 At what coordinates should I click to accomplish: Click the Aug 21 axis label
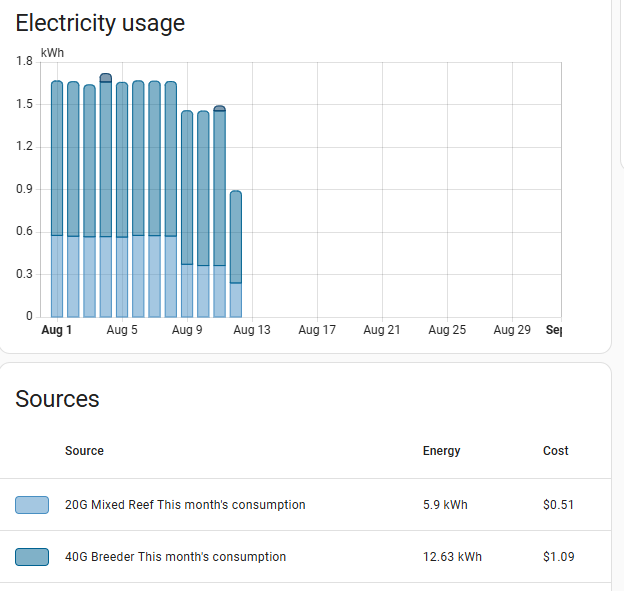tap(382, 330)
